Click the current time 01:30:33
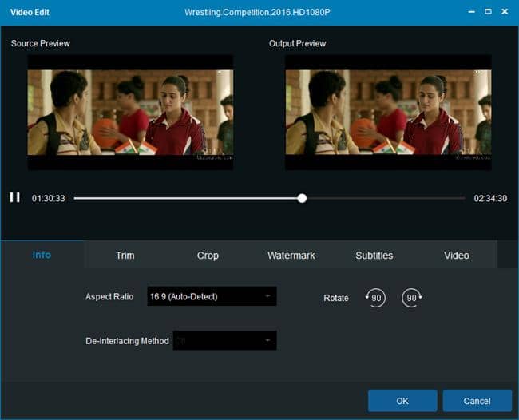Viewport: 519px width, 420px height. 49,198
